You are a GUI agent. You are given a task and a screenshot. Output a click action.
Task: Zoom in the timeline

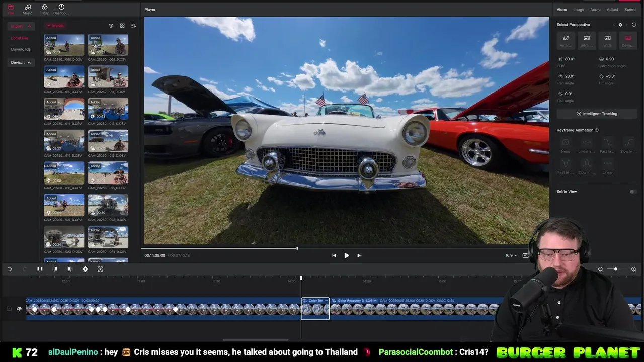633,269
